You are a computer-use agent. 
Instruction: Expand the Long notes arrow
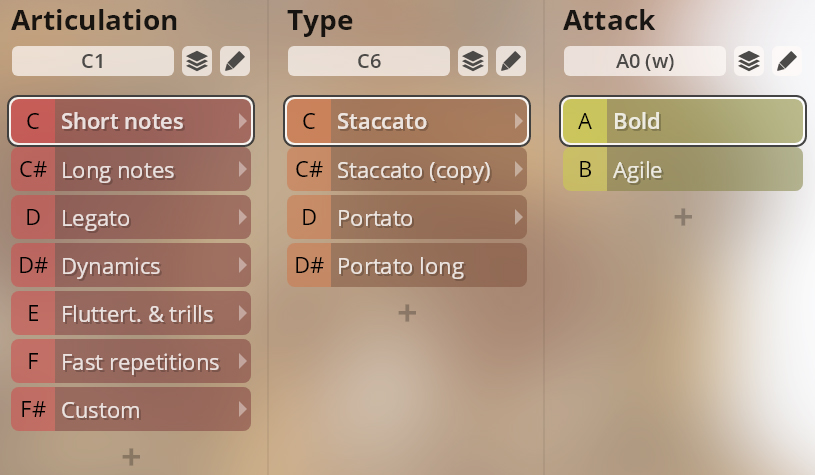pyautogui.click(x=242, y=170)
